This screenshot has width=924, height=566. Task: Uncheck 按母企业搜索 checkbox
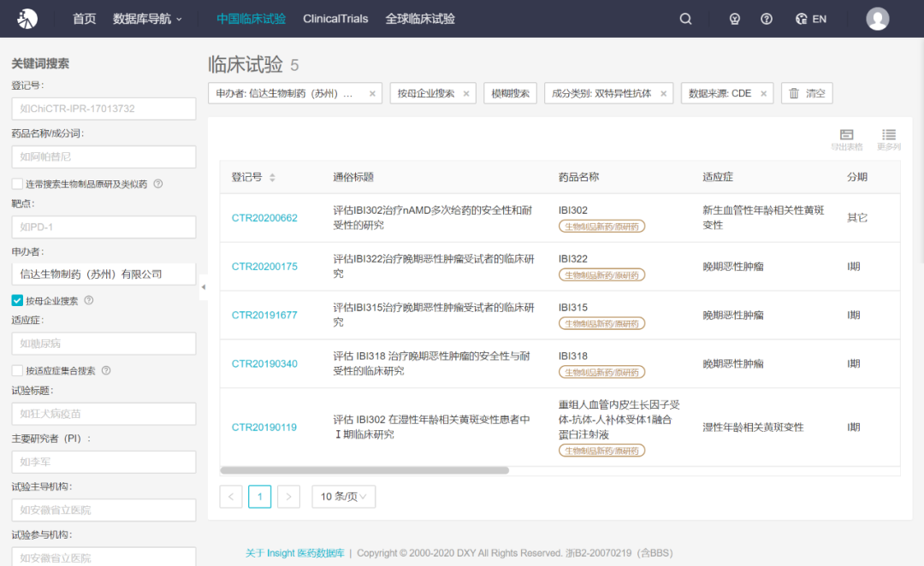[17, 300]
